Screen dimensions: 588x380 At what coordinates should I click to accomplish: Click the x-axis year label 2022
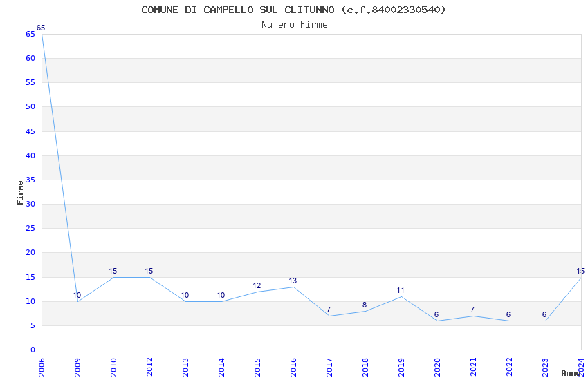[510, 368]
